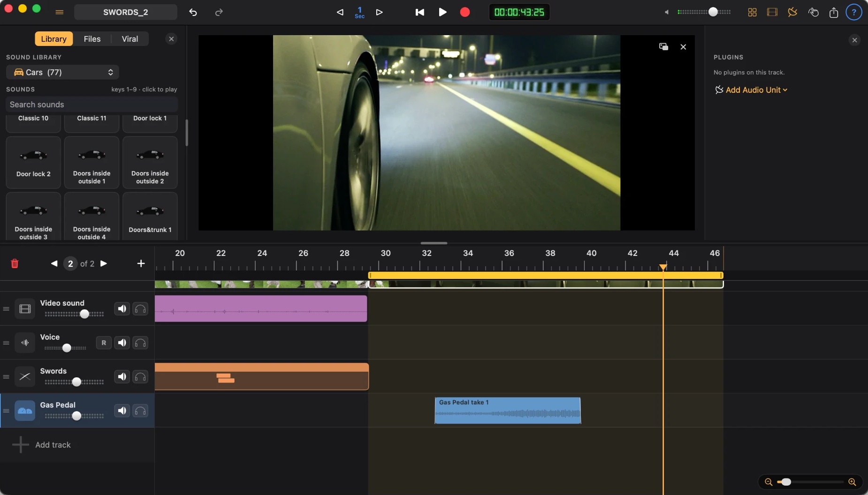Viewport: 868px width, 495px height.
Task: Mute the Gas Pedal track speaker
Action: pos(122,411)
